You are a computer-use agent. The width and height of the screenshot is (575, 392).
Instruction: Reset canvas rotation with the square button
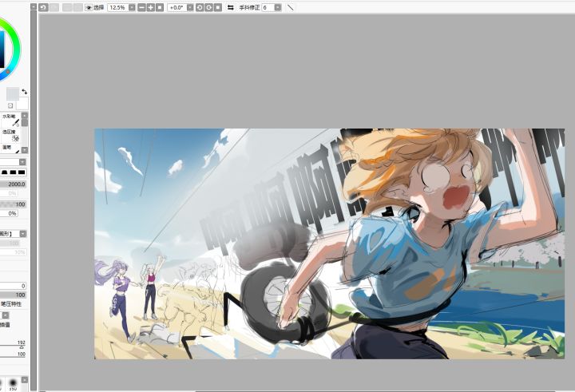tap(218, 7)
